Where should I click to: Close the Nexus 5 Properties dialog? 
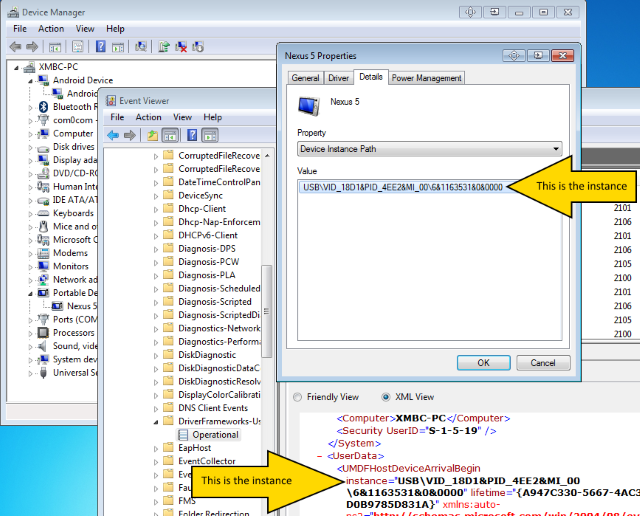[562, 56]
